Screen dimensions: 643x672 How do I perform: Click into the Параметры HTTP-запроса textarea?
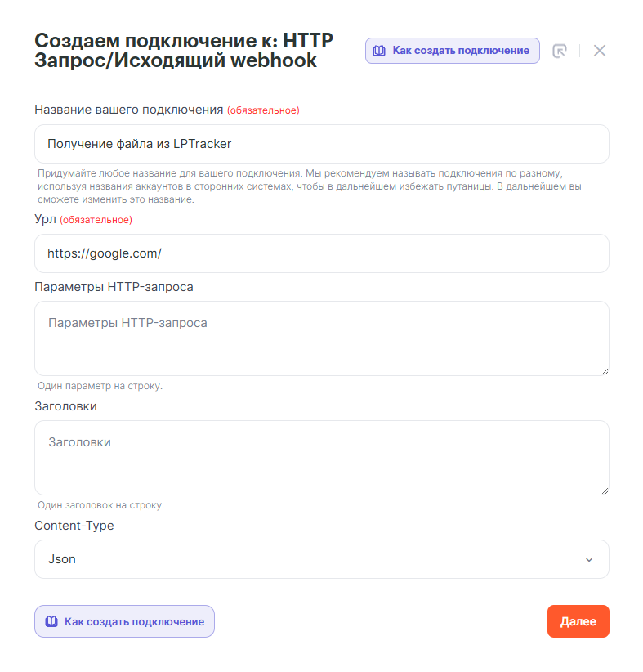pyautogui.click(x=321, y=338)
